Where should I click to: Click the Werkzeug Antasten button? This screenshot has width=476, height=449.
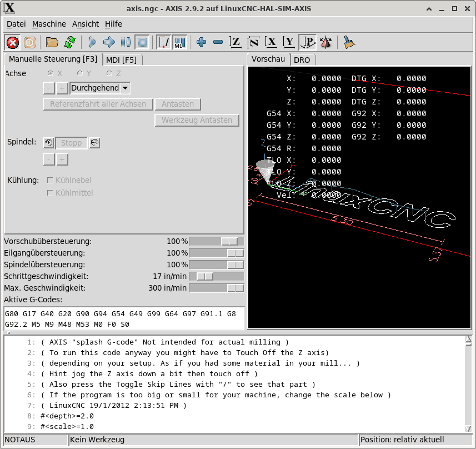(197, 120)
